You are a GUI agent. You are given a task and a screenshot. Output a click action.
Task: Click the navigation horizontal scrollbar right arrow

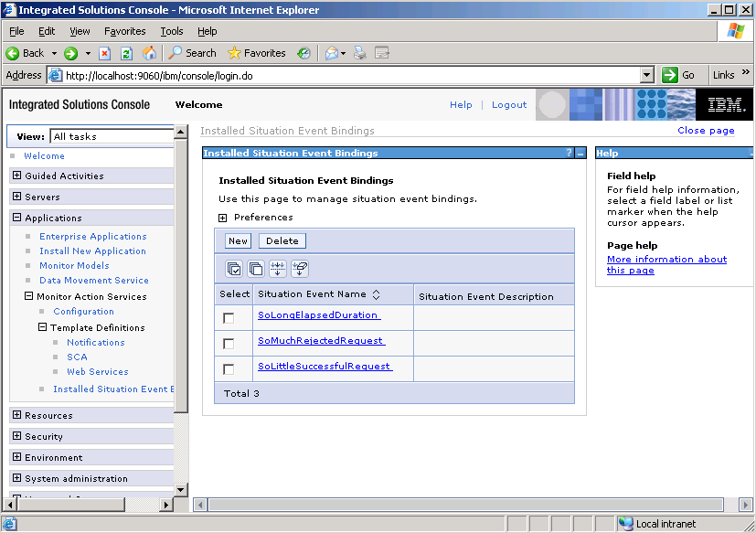166,505
